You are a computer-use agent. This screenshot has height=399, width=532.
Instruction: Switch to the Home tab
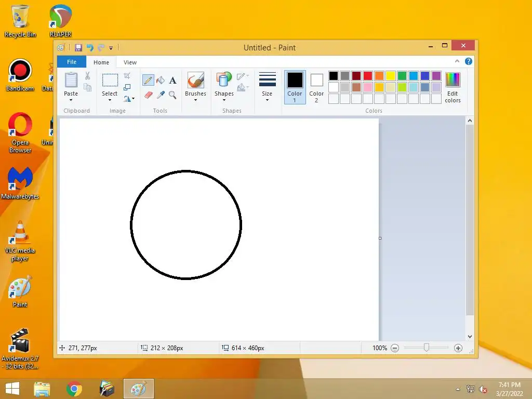click(x=101, y=62)
